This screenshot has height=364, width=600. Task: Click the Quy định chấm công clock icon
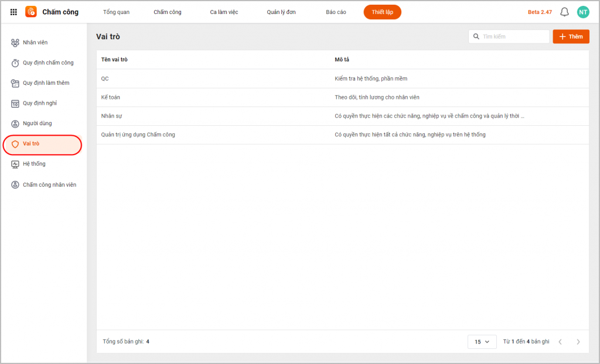point(15,63)
